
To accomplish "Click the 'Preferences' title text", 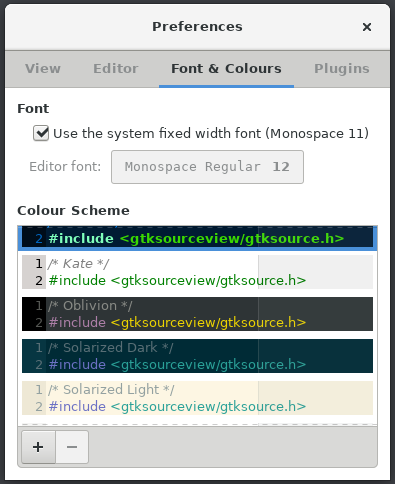I will point(197,27).
